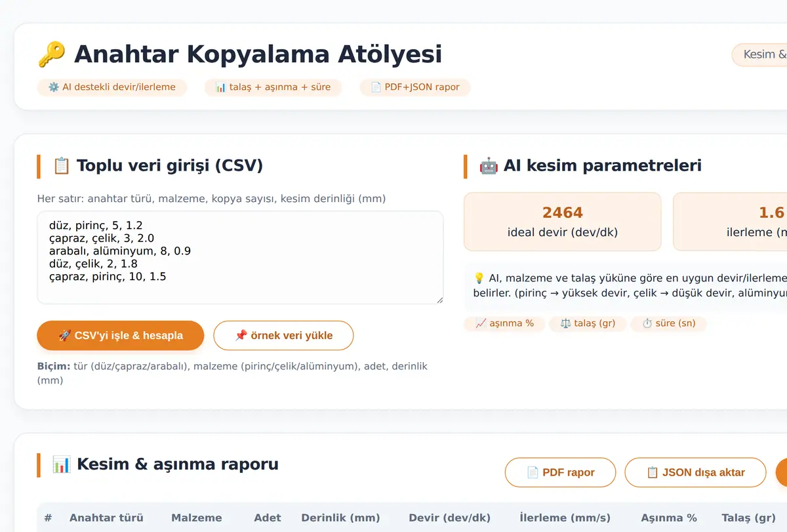Image resolution: width=787 pixels, height=532 pixels.
Task: Click the 'Adet' column header
Action: (x=268, y=518)
